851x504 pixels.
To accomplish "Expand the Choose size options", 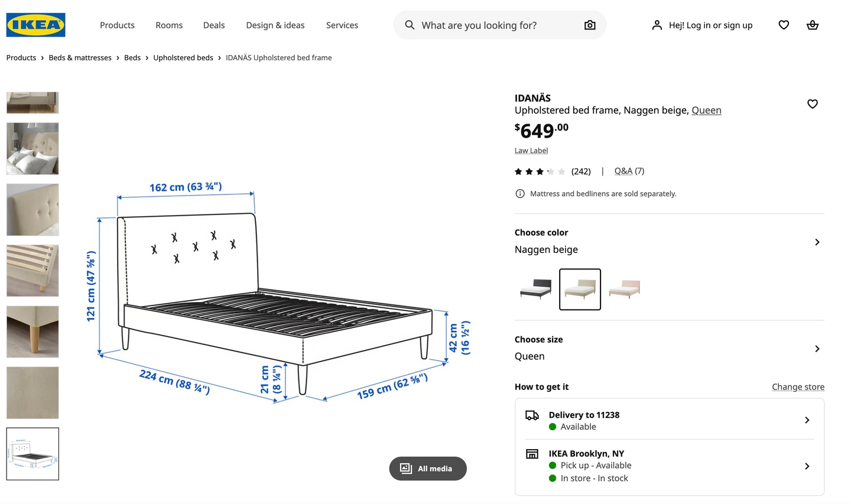I will point(817,349).
